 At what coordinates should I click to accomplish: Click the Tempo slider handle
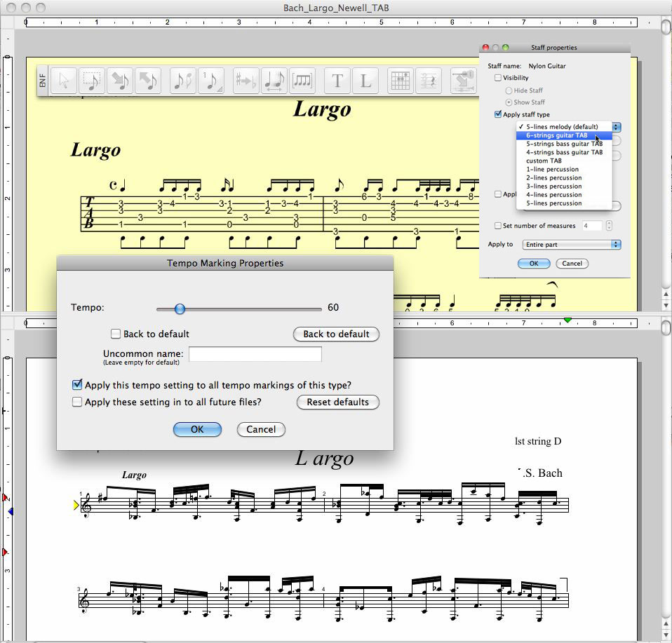point(180,309)
